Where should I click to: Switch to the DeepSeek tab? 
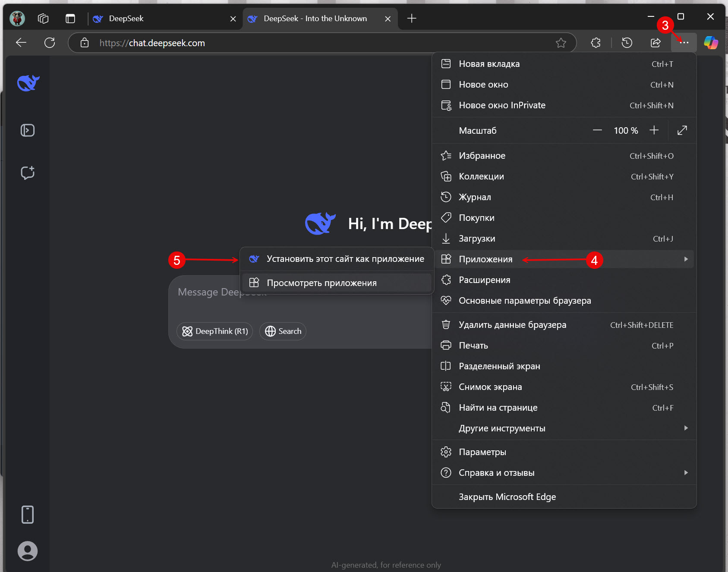click(165, 19)
